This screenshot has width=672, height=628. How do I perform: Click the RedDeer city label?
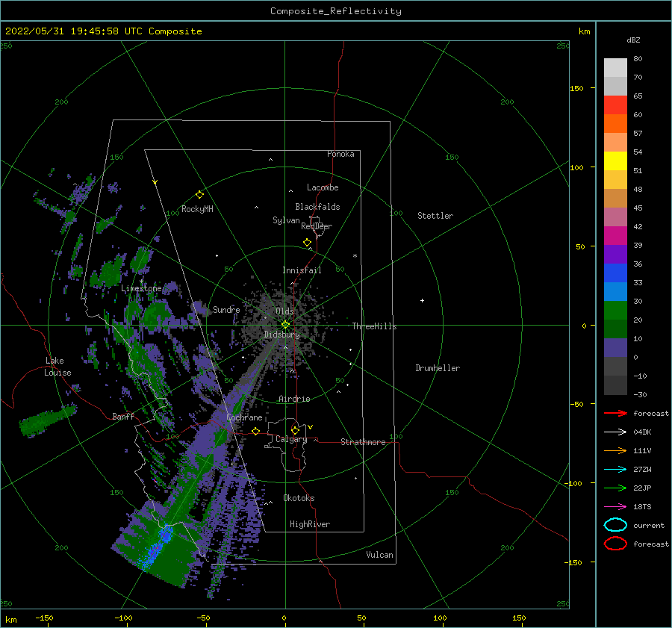(317, 226)
